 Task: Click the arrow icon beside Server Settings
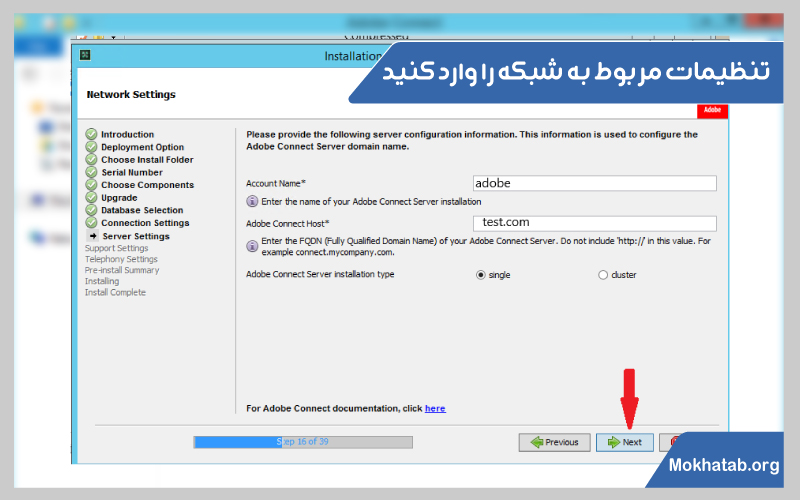pyautogui.click(x=92, y=236)
